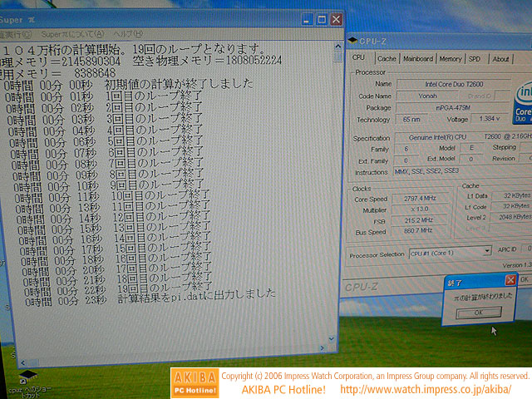
Task: Switch to the Mainboard tab
Action: [417, 59]
